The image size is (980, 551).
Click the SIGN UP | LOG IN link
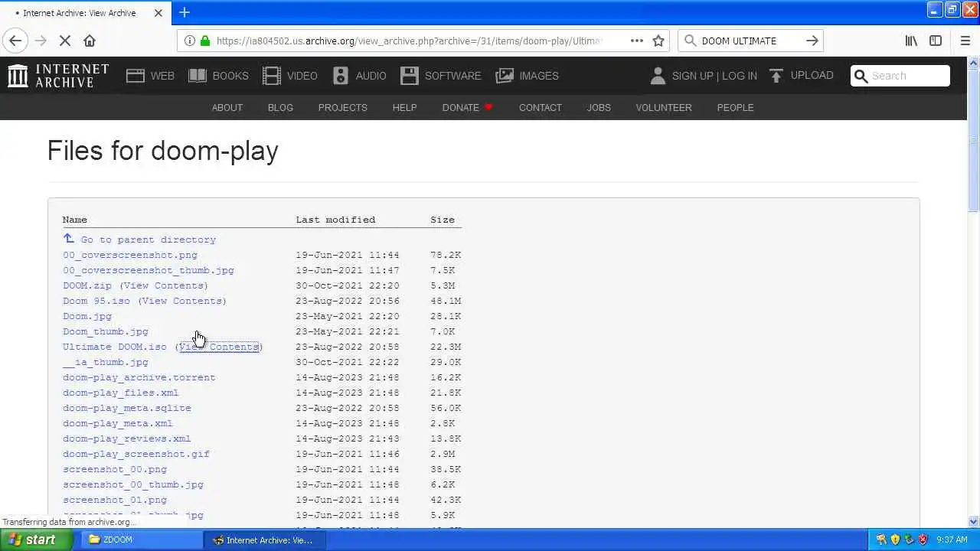click(714, 76)
